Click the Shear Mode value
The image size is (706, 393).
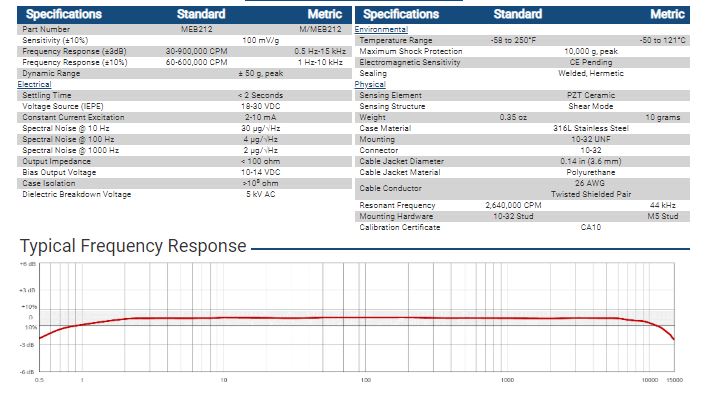tap(591, 106)
